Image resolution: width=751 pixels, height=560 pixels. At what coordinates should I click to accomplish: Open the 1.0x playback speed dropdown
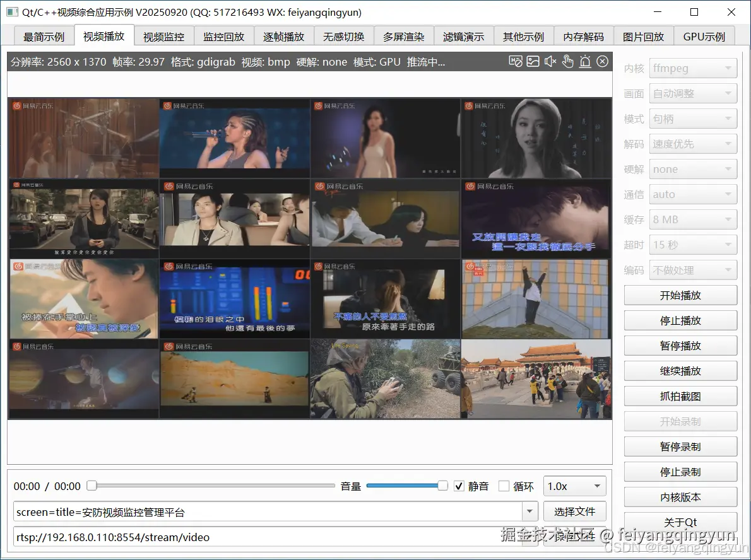pyautogui.click(x=575, y=486)
